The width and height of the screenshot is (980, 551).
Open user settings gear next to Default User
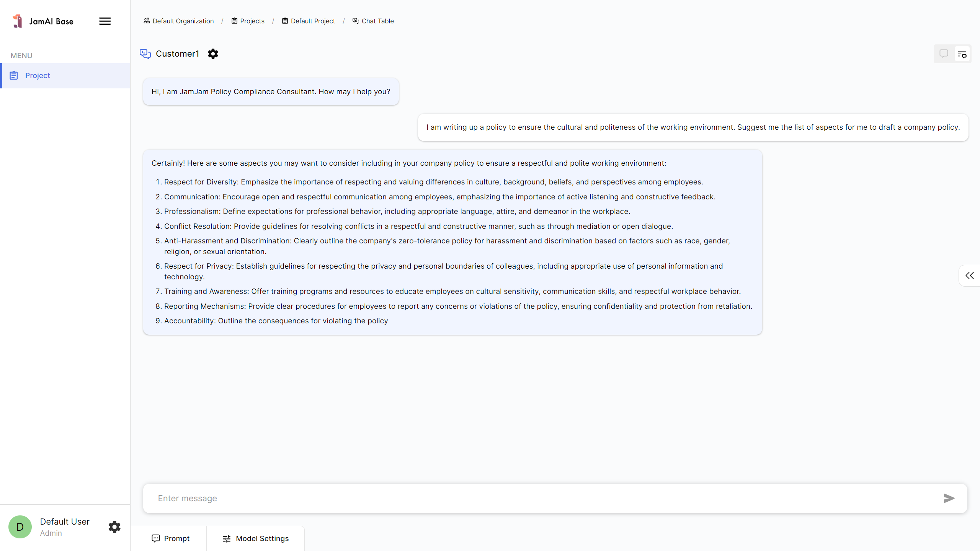click(x=114, y=527)
